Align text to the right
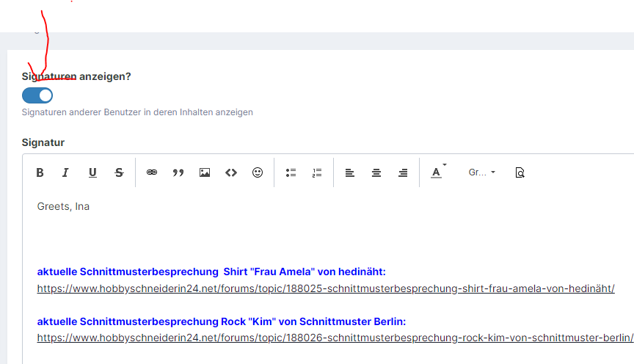Viewport: 634px width, 364px height. coord(403,172)
